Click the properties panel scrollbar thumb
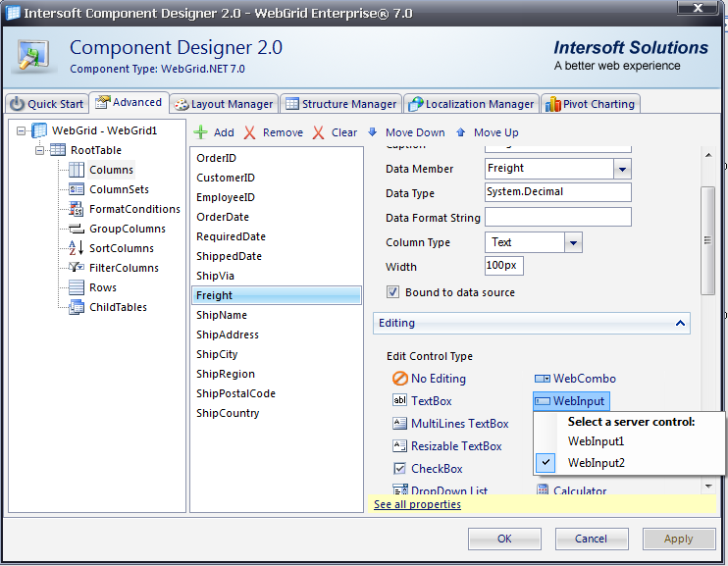Screen dimensions: 728x566 707,240
